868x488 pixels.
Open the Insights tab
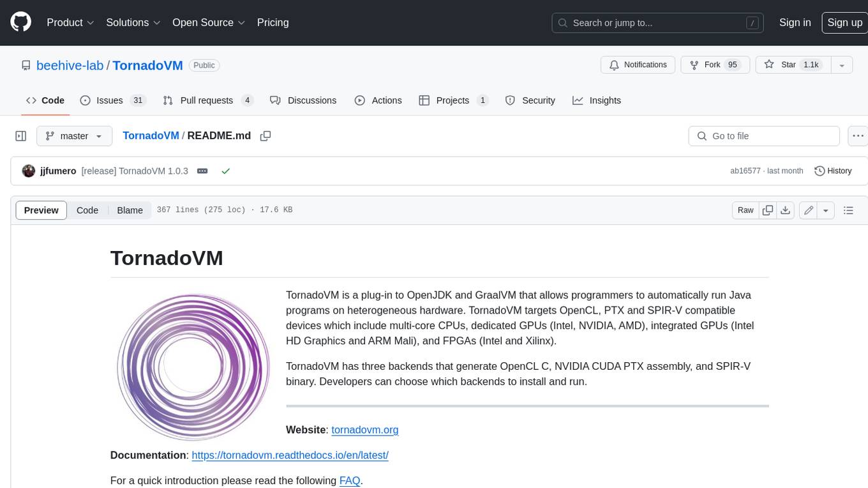pyautogui.click(x=597, y=100)
